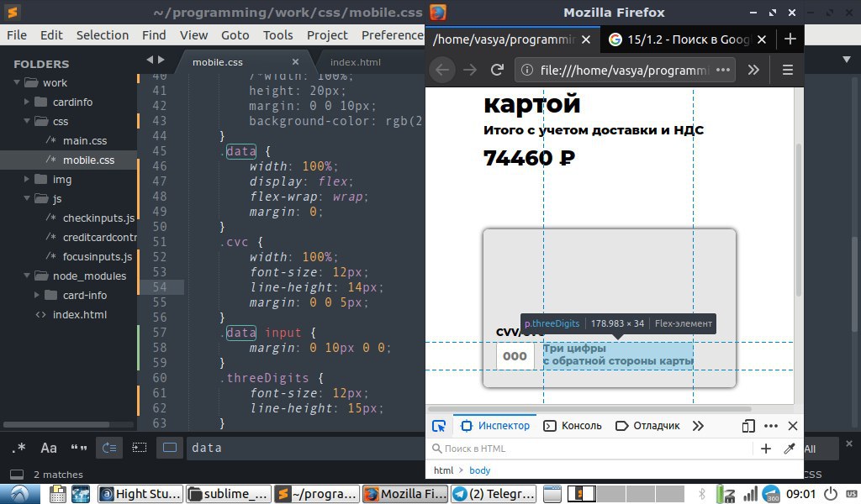Open devtools options ellipsis menu
The width and height of the screenshot is (861, 504).
(771, 426)
